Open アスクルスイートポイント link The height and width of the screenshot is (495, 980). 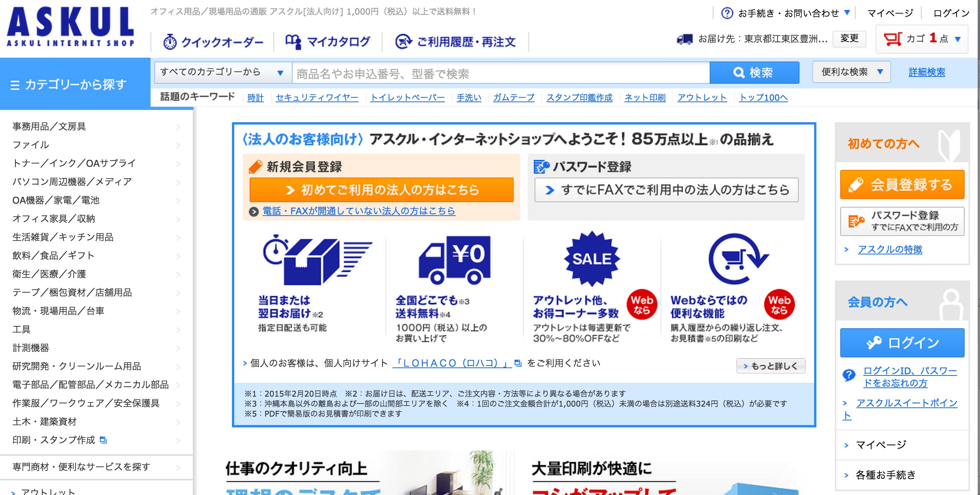900,409
